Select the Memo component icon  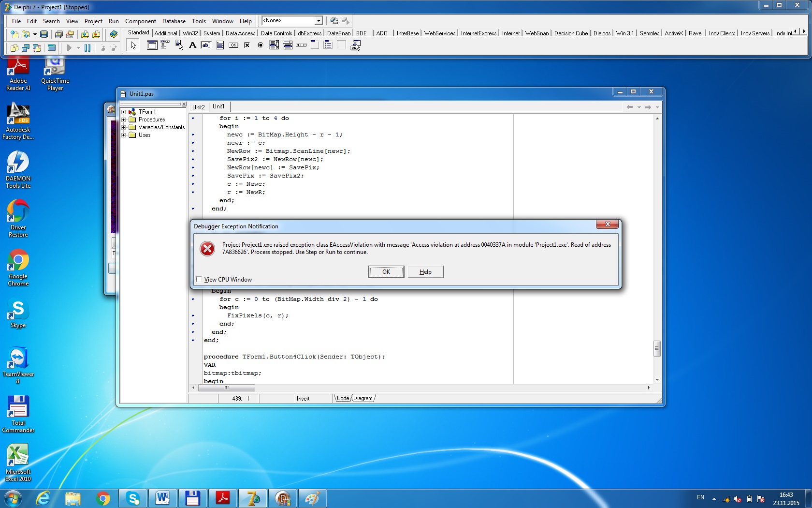click(219, 45)
